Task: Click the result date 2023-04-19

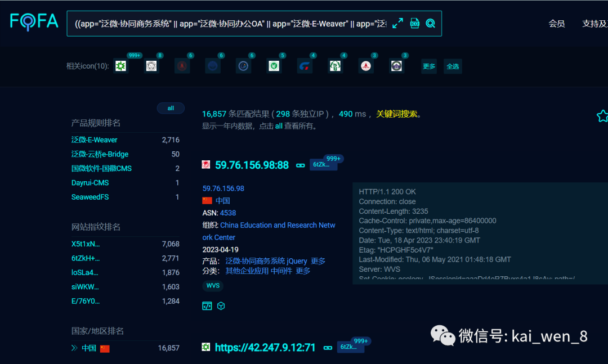Action: (220, 250)
